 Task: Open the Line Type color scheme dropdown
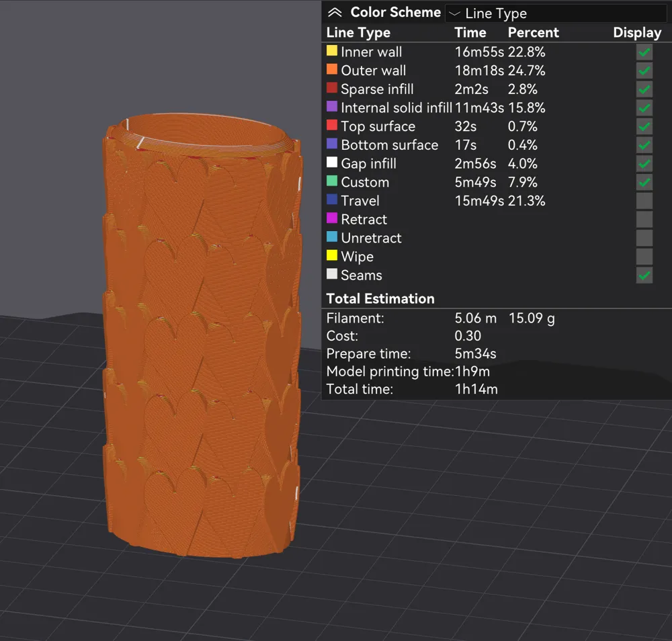click(x=556, y=13)
